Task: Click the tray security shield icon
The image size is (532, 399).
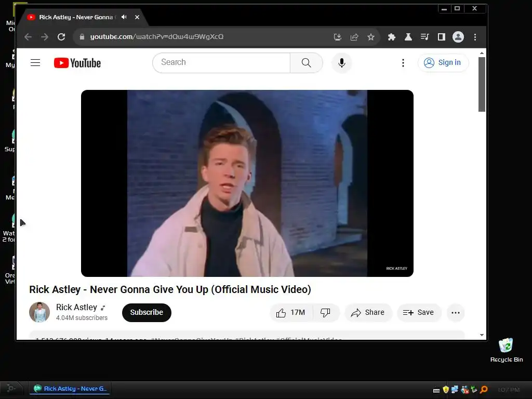Action: point(446,390)
